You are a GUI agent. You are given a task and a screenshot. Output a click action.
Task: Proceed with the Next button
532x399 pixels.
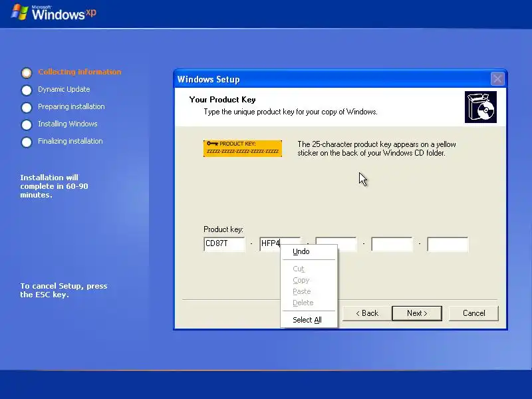pos(417,313)
